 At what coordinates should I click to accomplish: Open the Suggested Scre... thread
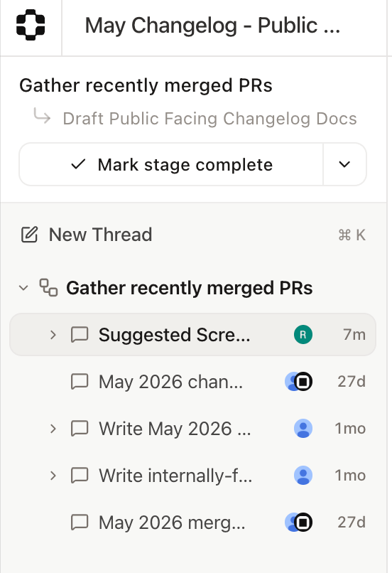pyautogui.click(x=192, y=335)
